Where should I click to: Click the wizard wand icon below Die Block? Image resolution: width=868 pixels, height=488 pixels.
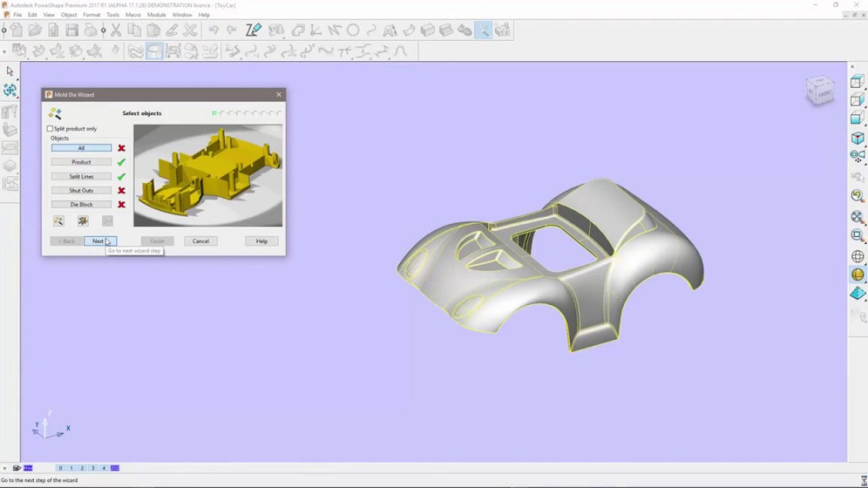(x=58, y=221)
